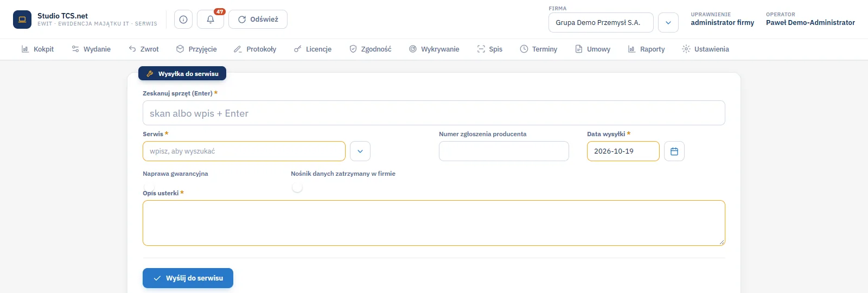The height and width of the screenshot is (293, 868).
Task: Switch to the Kokpit menu item
Action: [x=37, y=49]
